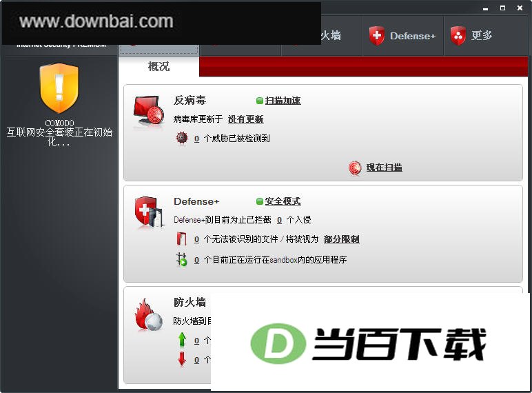This screenshot has width=532, height=393.
Task: Click the Defense+ shield icon in top bar
Action: (377, 36)
